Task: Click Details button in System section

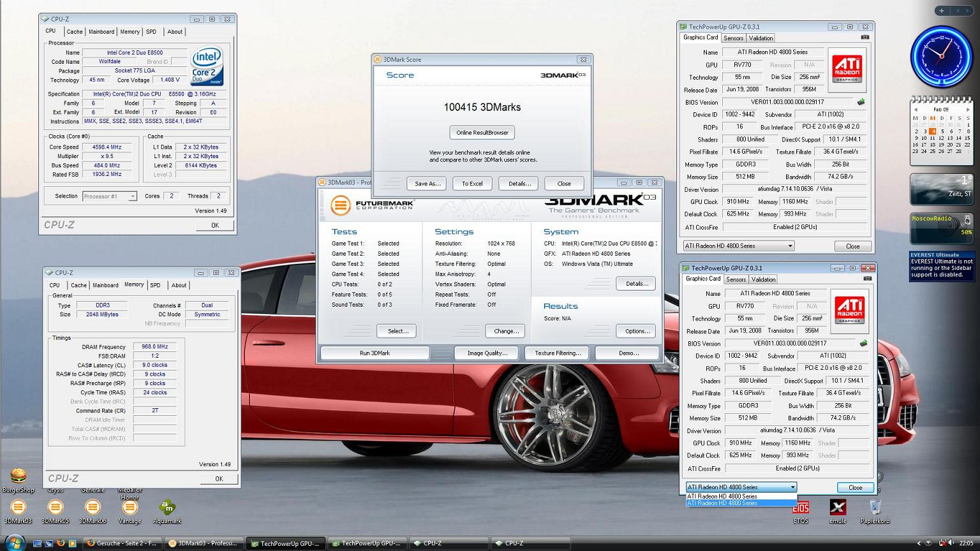Action: (637, 284)
